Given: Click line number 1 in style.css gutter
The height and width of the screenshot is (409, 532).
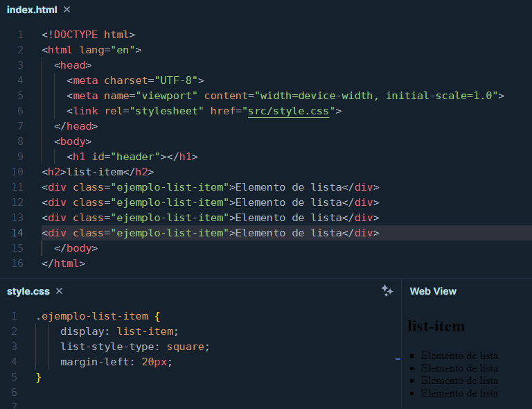Looking at the screenshot, I should click(15, 316).
